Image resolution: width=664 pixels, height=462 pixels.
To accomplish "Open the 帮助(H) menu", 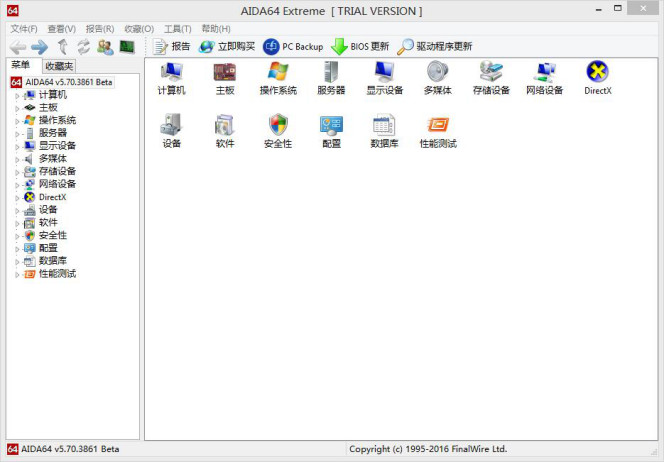I will pyautogui.click(x=216, y=29).
